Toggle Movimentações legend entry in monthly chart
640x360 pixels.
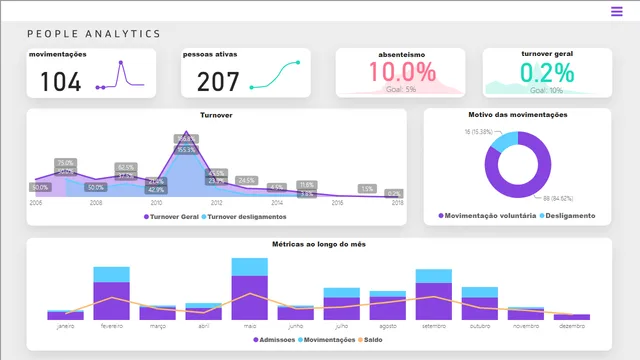coord(327,340)
